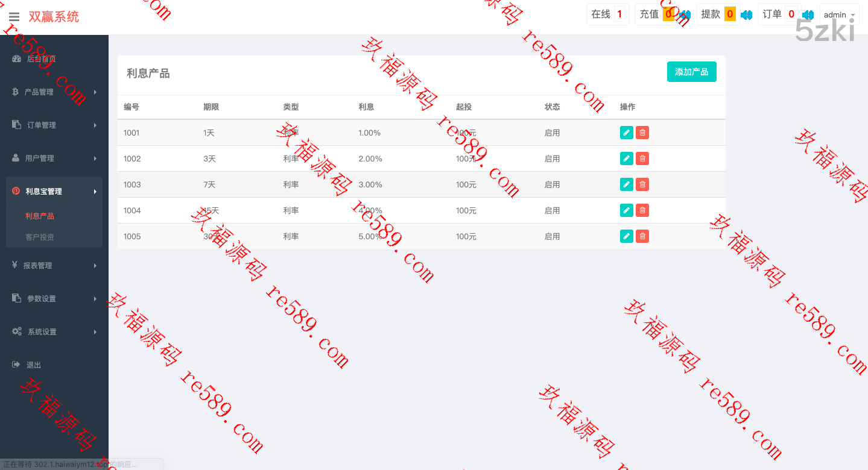Mute the 充值 recharge sound speaker
868x470 pixels.
tap(685, 15)
